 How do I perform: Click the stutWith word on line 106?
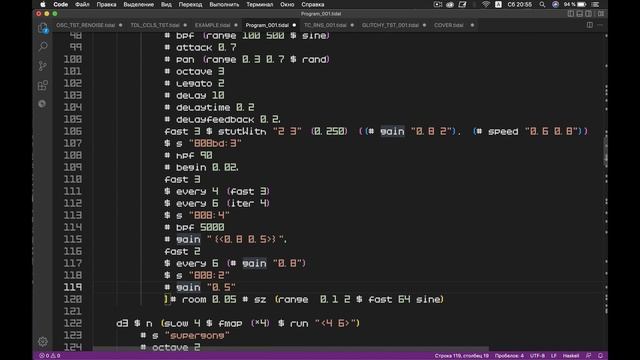coord(242,131)
